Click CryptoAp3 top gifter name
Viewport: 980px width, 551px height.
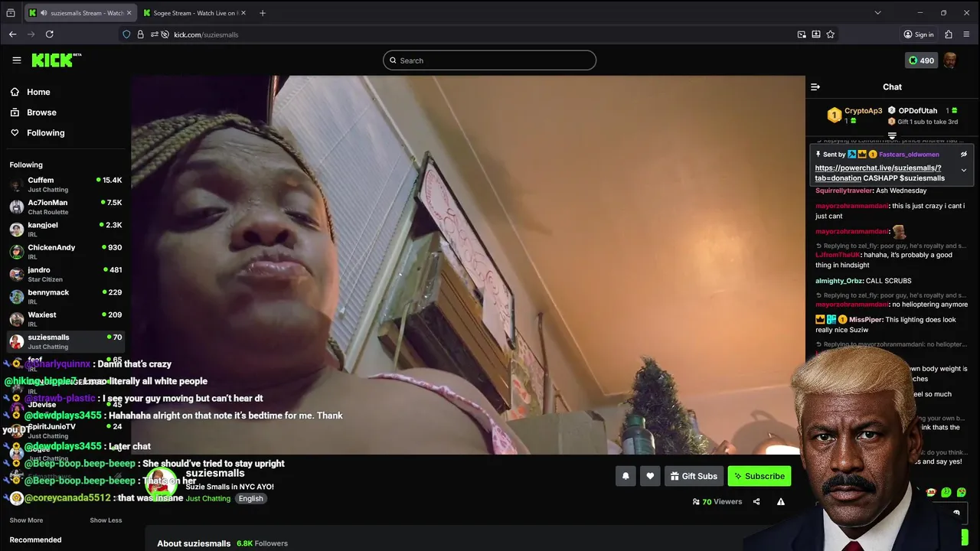863,111
